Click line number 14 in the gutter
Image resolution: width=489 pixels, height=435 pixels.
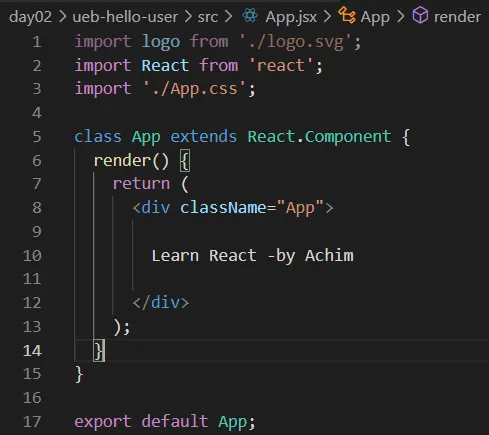coord(32,351)
